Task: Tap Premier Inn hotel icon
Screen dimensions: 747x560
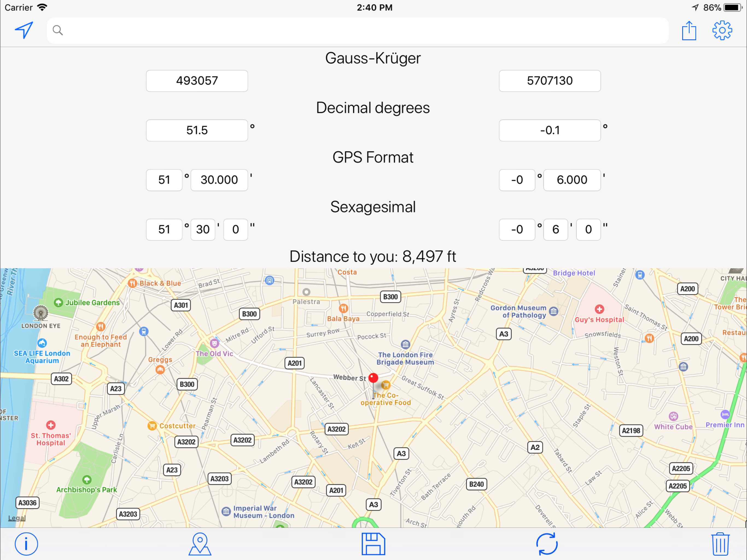Action: (x=725, y=415)
